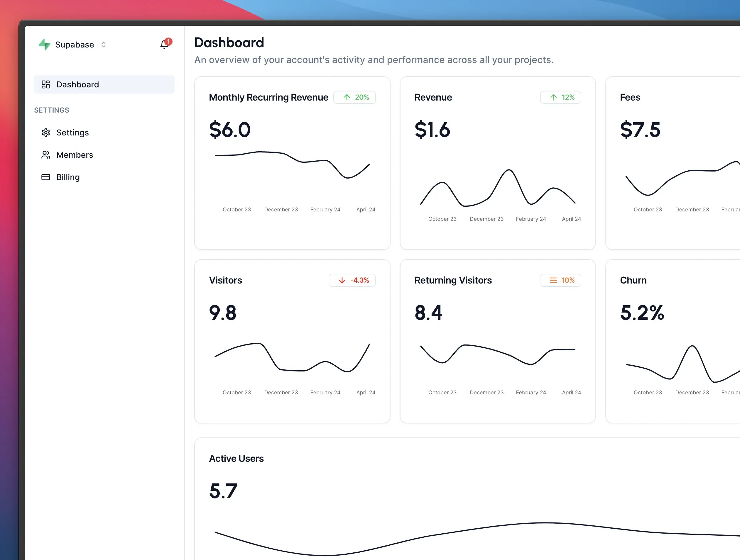
Task: Click the Billing credit card icon
Action: click(46, 177)
